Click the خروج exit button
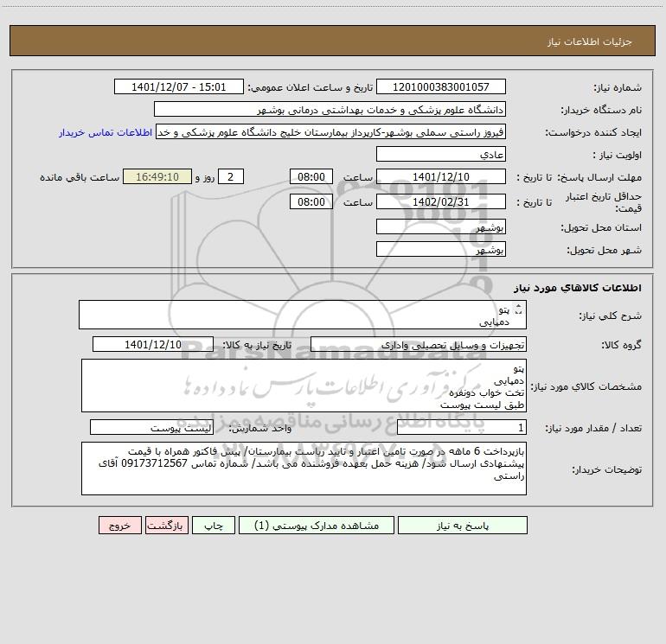Viewport: 666px width, 644px height. (119, 525)
